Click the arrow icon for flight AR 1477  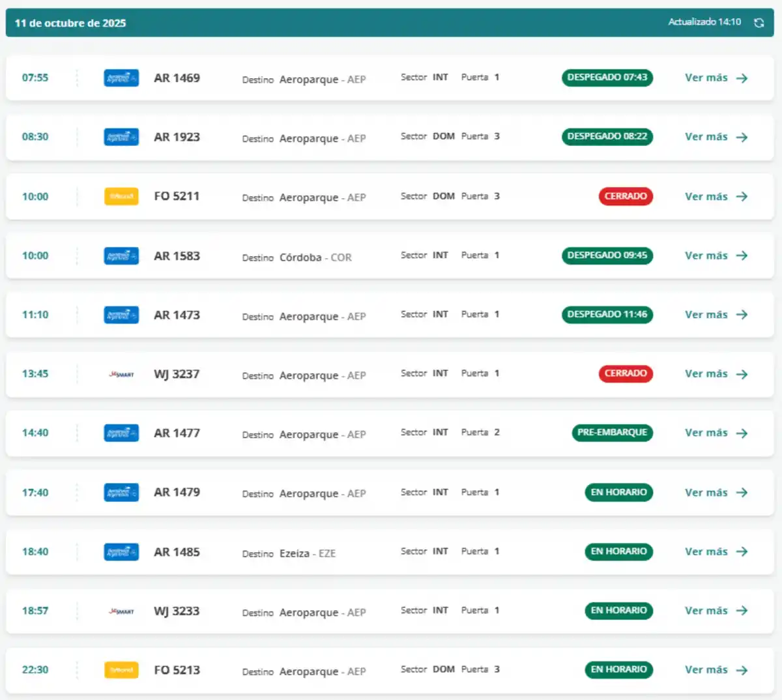pos(742,433)
